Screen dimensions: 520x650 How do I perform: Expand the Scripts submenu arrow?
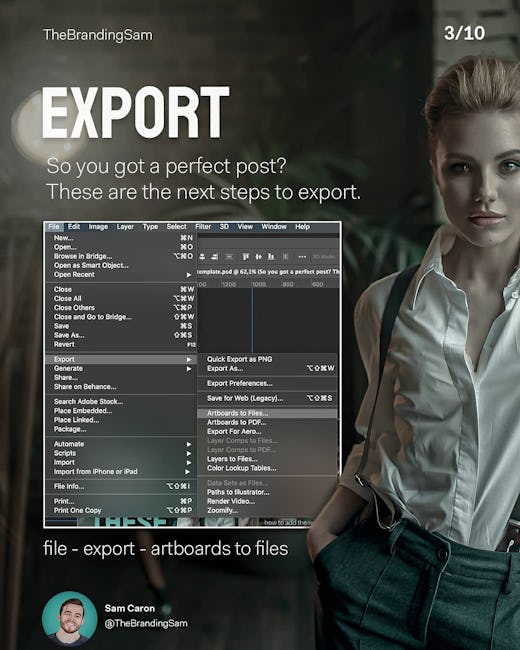point(189,453)
